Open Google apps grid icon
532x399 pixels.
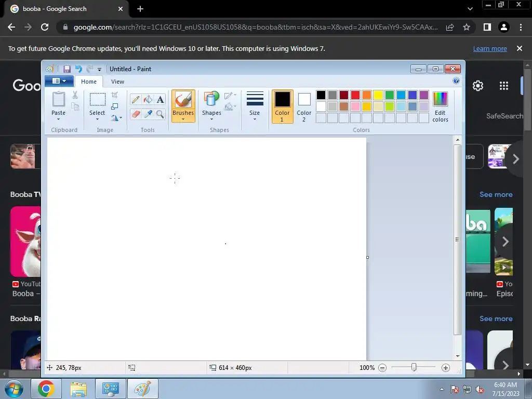(504, 86)
